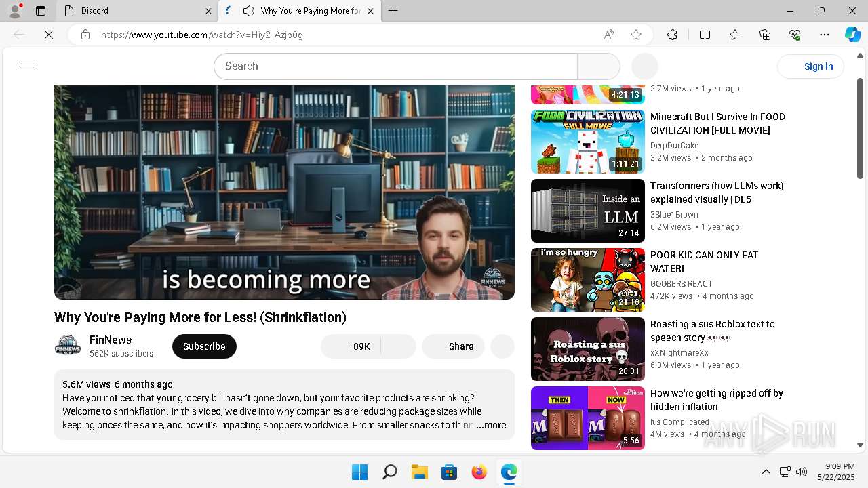Screen dimensions: 868x488
Task: Open the Minecraft FOOD CIVILIZATION thumbnail
Action: (588, 142)
